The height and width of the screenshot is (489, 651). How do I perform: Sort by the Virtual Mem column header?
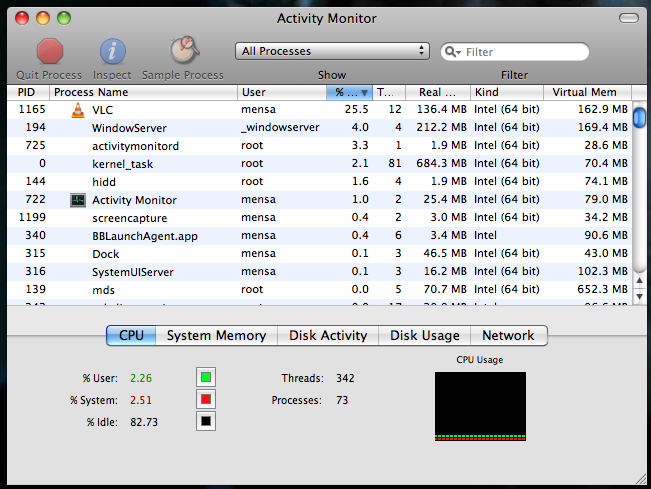587,92
